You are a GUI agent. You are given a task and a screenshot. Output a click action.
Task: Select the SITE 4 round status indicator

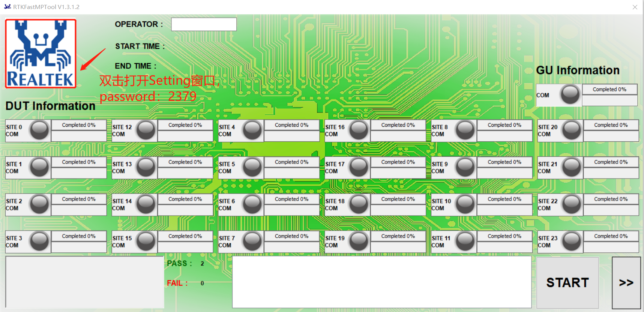tap(252, 130)
